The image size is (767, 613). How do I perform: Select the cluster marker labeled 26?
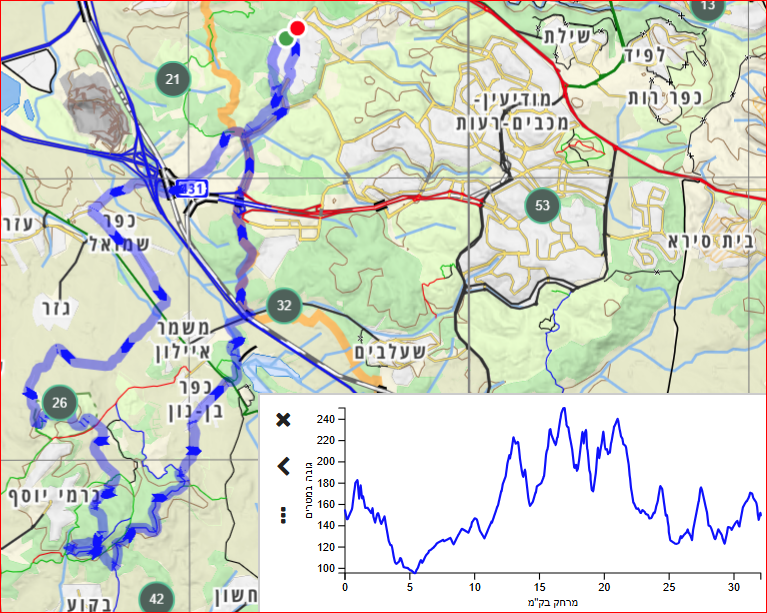(60, 403)
